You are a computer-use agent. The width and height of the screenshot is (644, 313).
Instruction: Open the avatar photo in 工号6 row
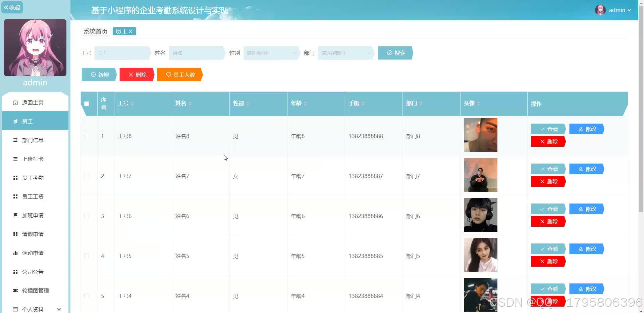[x=481, y=215]
